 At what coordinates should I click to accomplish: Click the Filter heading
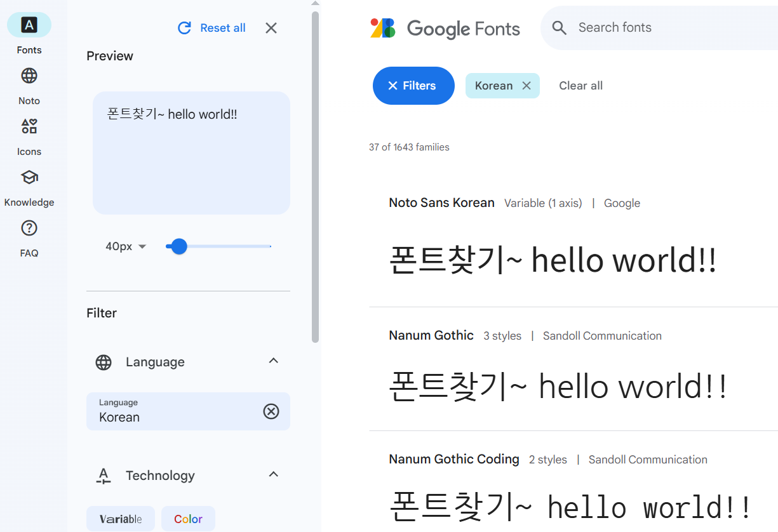click(102, 313)
